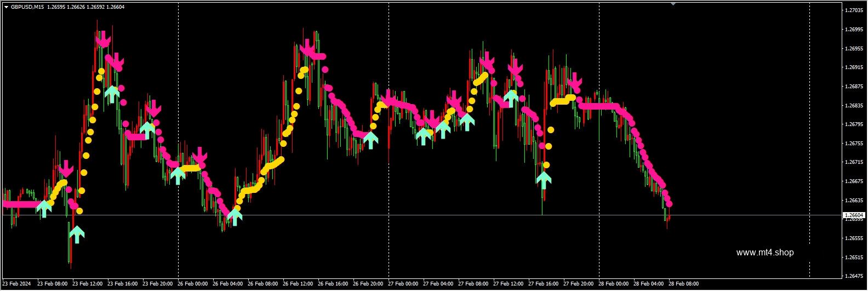Click the 27 Feb 00:00 time label

coord(403,284)
